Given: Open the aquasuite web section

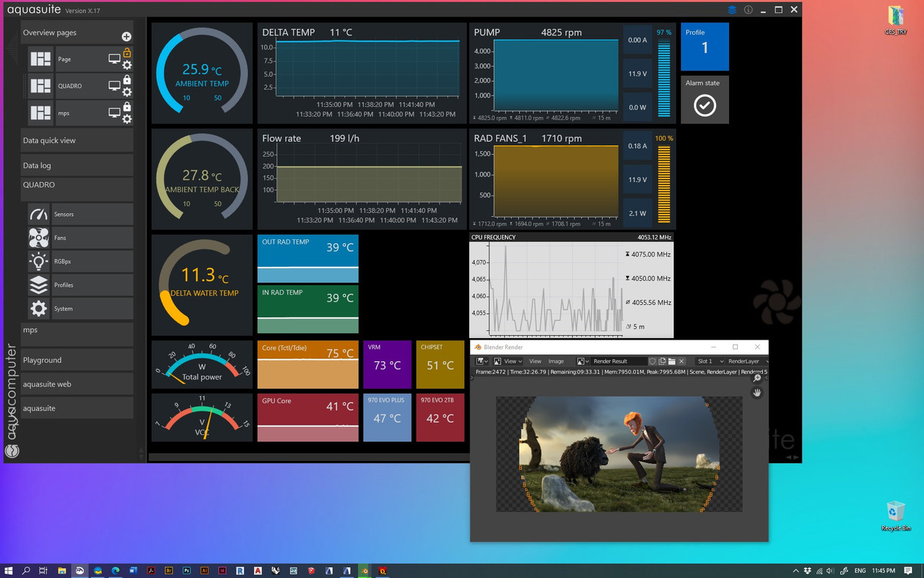Looking at the screenshot, I should click(x=77, y=384).
